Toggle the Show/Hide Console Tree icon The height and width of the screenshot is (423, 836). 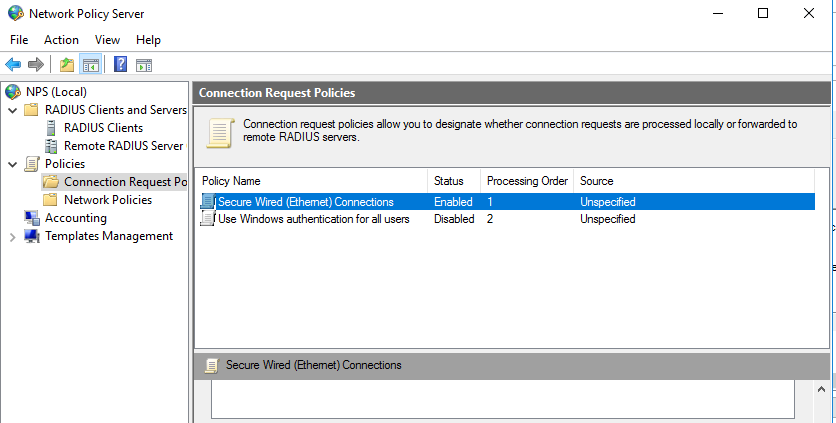coord(91,65)
